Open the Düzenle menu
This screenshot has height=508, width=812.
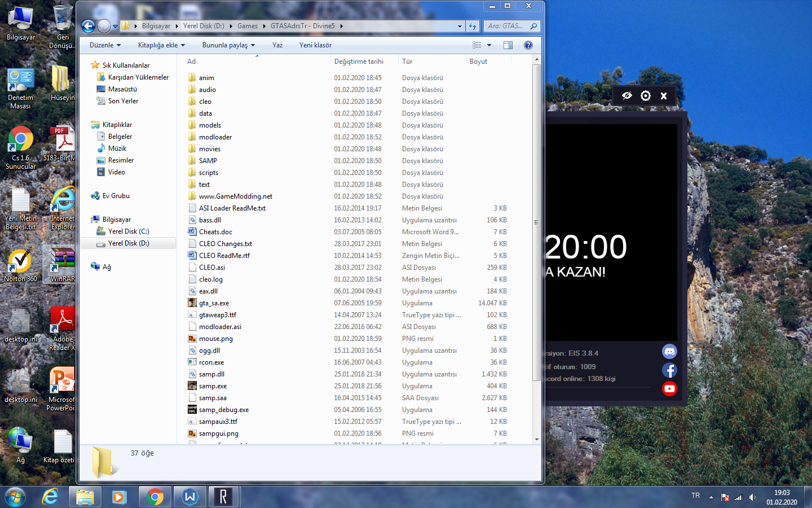105,45
